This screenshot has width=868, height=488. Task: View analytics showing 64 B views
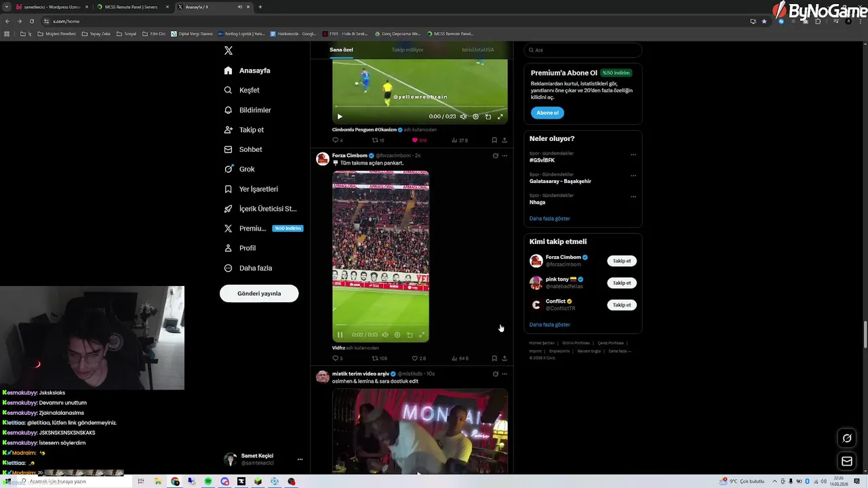coord(460,359)
